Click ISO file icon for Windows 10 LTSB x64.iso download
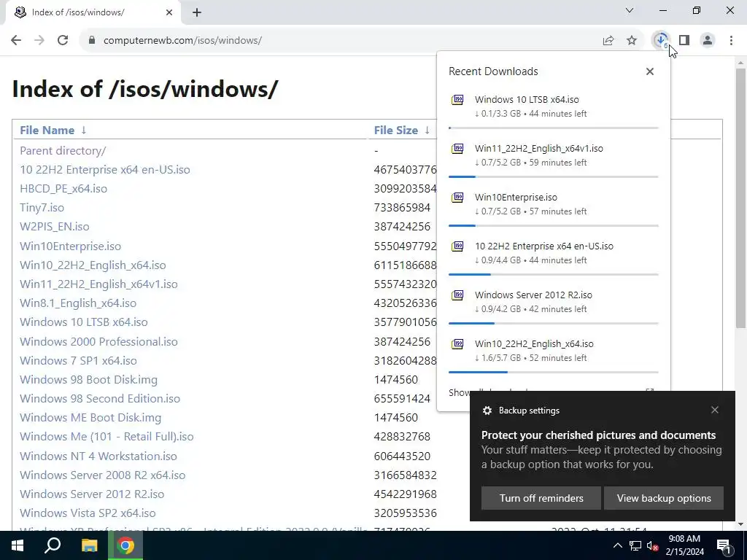Viewport: 747px width, 560px height. 457,100
